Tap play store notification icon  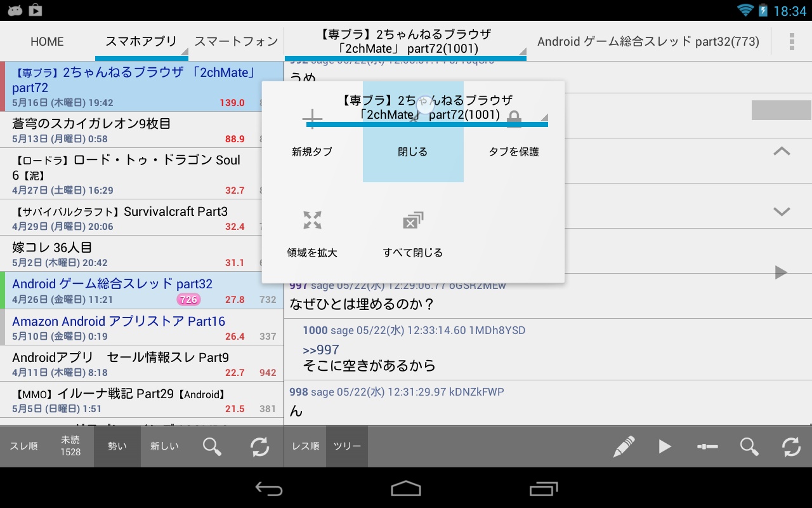point(36,10)
